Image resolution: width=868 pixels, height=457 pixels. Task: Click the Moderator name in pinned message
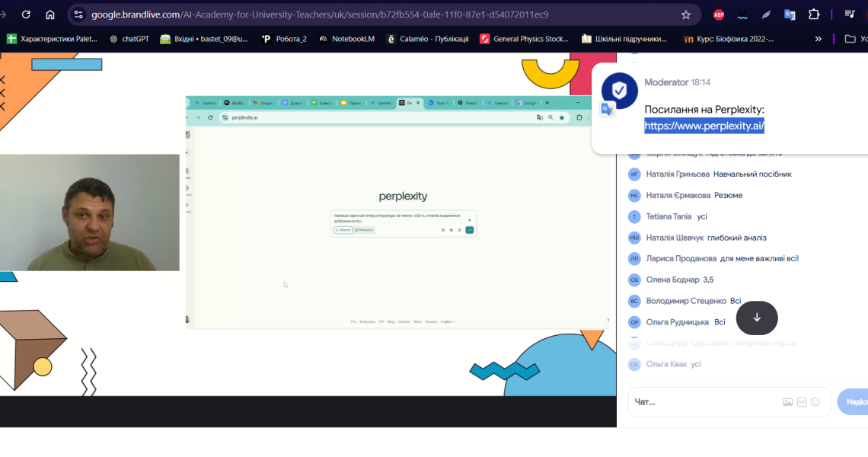666,82
